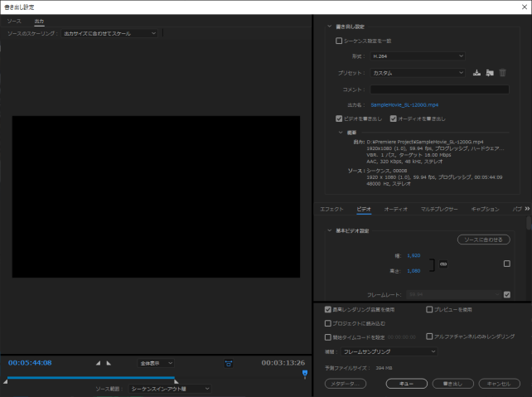This screenshot has width=532, height=397.
Task: Collapse the 基本ビデオ設定 section
Action: (329, 230)
